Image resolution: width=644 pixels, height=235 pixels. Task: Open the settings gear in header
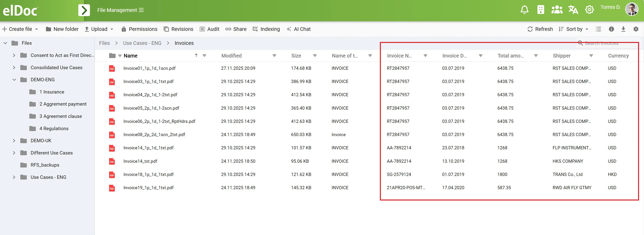589,10
